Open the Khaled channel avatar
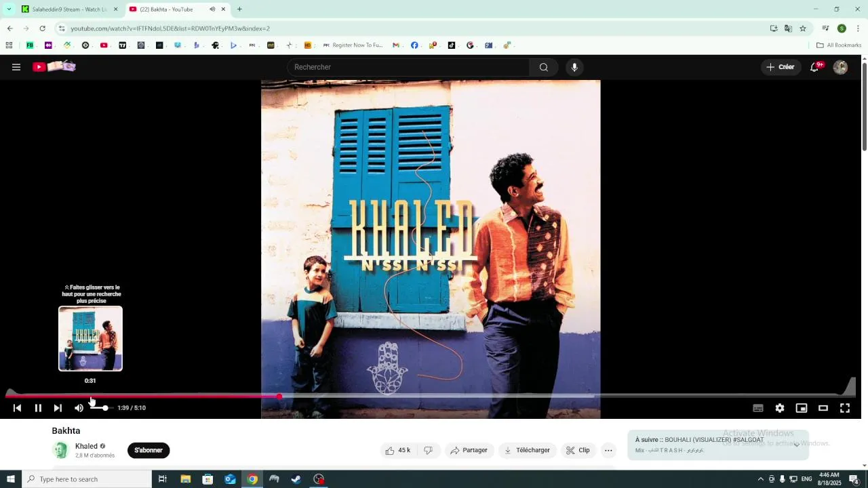 tap(61, 450)
